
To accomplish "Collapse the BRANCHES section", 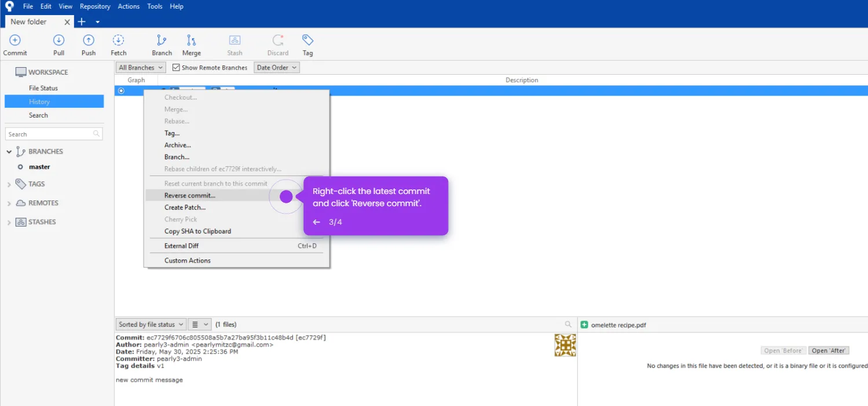I will click(9, 152).
